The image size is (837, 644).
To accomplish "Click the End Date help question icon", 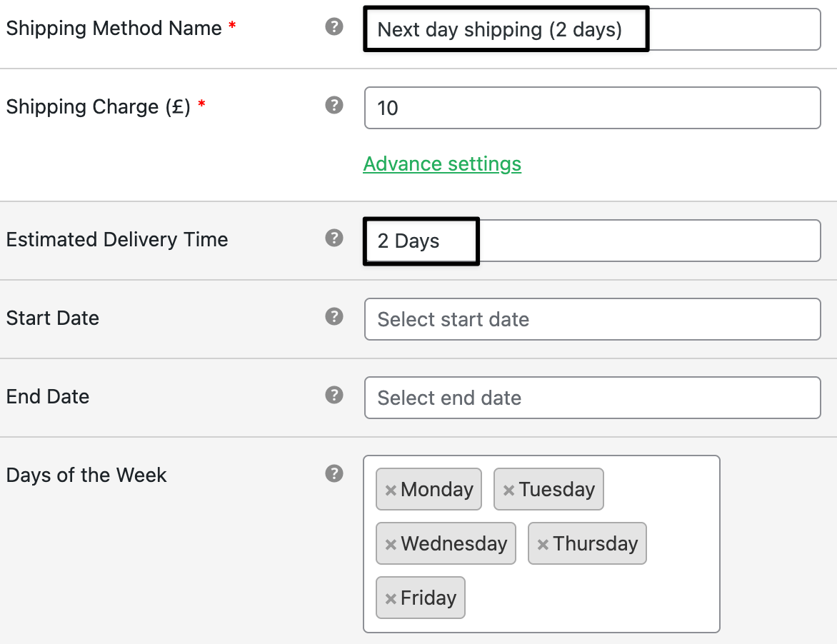I will [334, 395].
